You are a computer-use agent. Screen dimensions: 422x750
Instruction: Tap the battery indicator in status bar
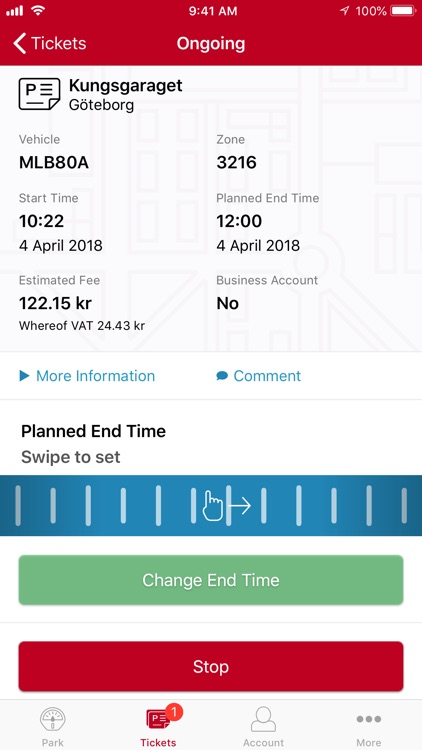pyautogui.click(x=403, y=11)
